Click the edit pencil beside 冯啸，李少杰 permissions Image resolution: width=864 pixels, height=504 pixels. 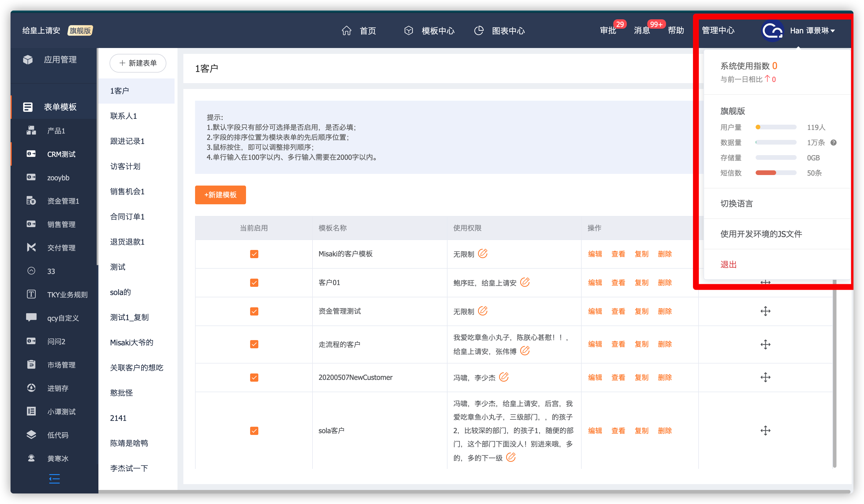coord(504,377)
